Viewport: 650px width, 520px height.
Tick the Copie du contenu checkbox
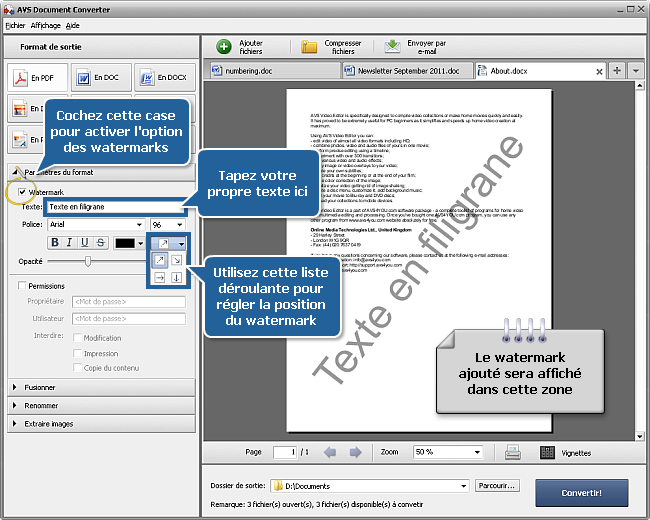[x=77, y=368]
